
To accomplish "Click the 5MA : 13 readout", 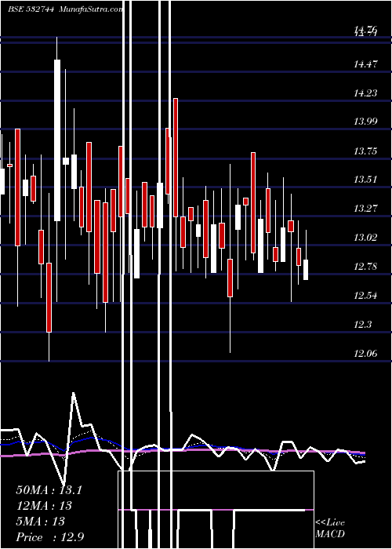I will coord(41,522).
